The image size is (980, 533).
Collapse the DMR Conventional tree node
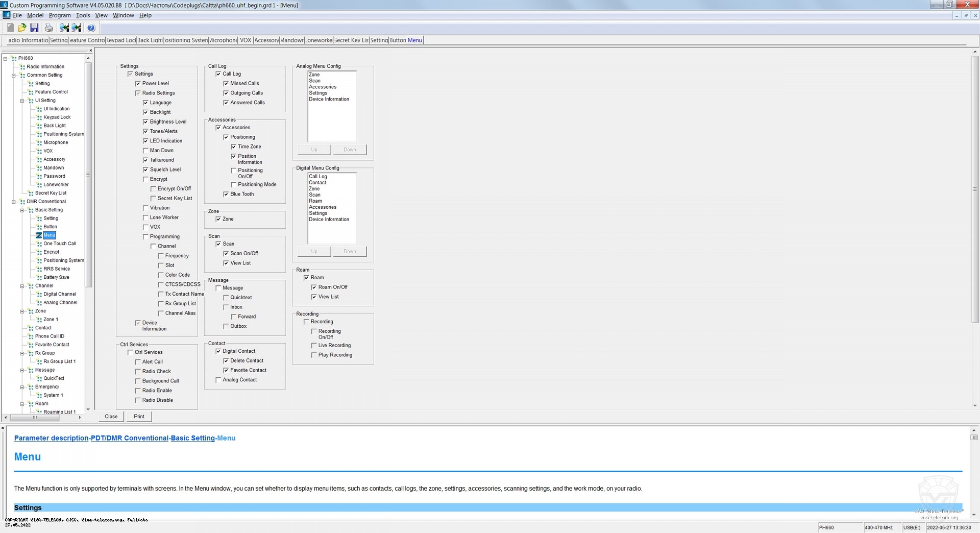pos(14,202)
